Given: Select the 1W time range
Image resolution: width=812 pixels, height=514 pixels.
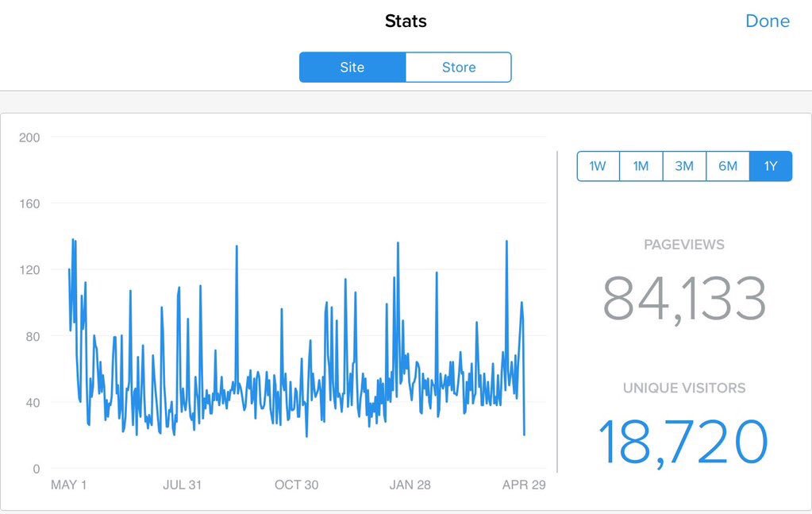Looking at the screenshot, I should point(598,166).
